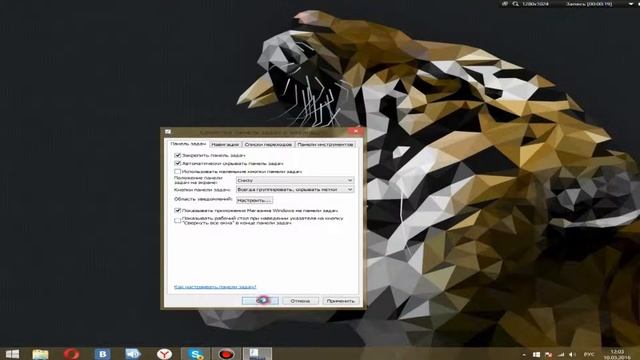The image size is (640, 360).
Task: Open the Windows Start button
Action: [12, 354]
